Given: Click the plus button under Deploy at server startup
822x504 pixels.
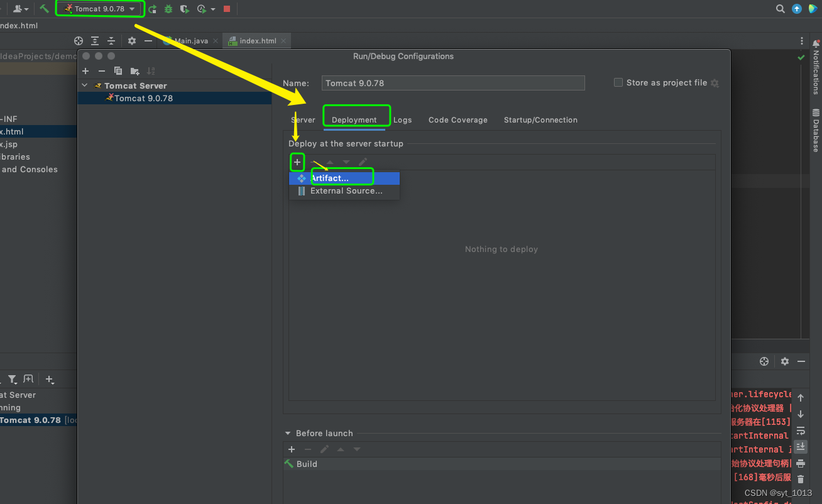Looking at the screenshot, I should [297, 162].
